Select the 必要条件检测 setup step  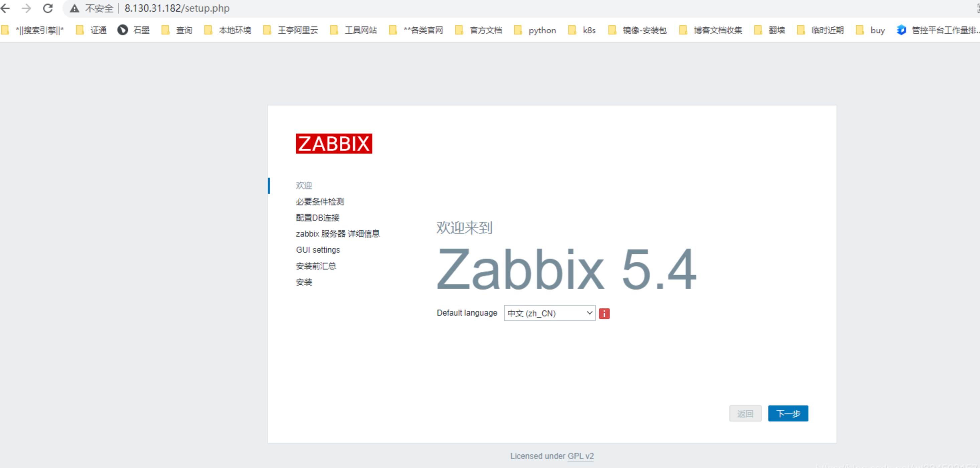tap(319, 202)
